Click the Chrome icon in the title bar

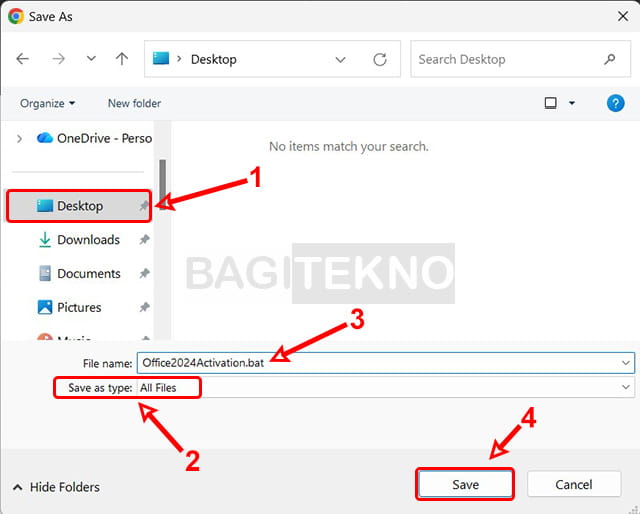pyautogui.click(x=16, y=16)
